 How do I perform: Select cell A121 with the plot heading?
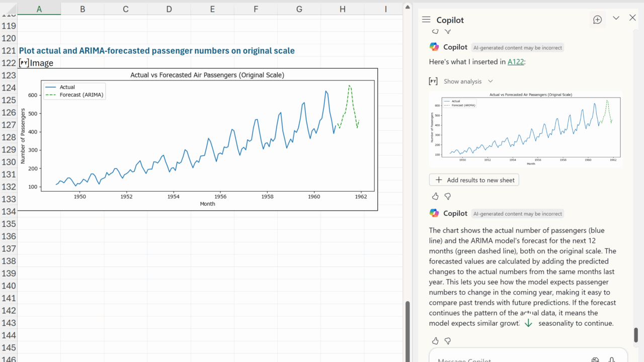tap(39, 51)
